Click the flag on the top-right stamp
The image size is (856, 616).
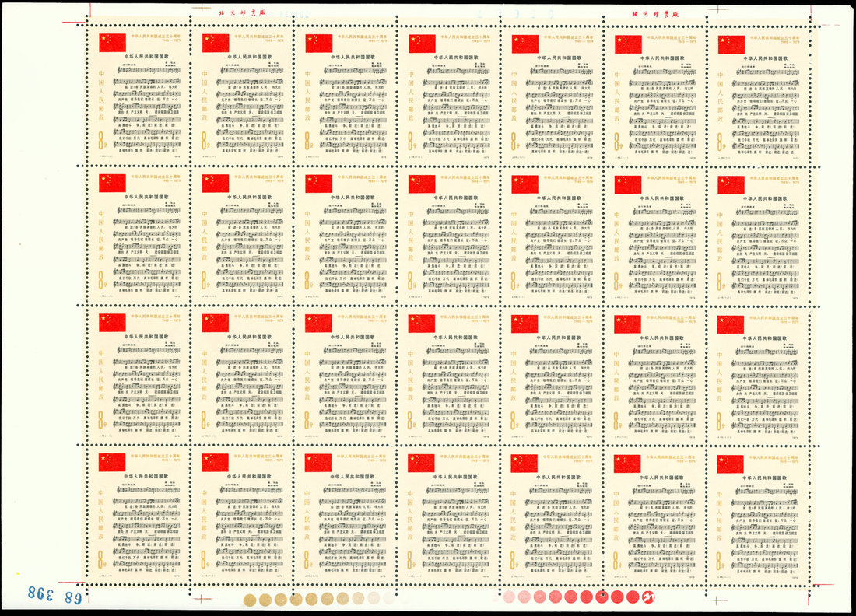(x=731, y=44)
